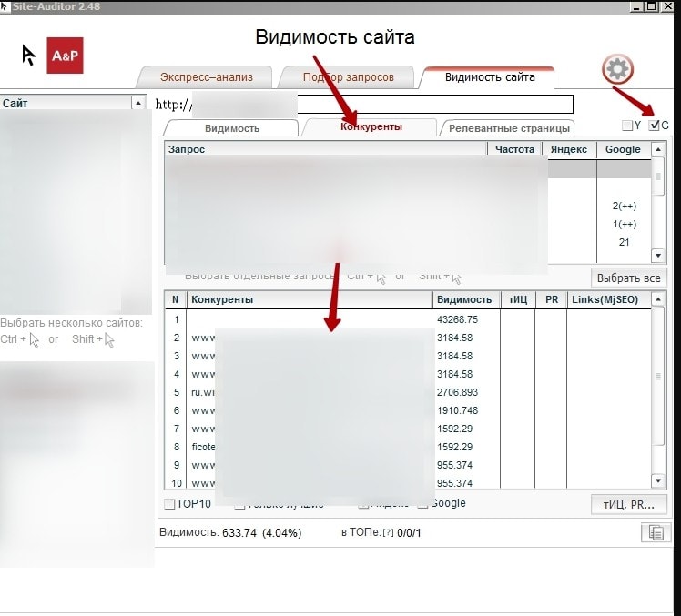Open the Подбор запросов tab
The image size is (681, 616).
pyautogui.click(x=348, y=77)
